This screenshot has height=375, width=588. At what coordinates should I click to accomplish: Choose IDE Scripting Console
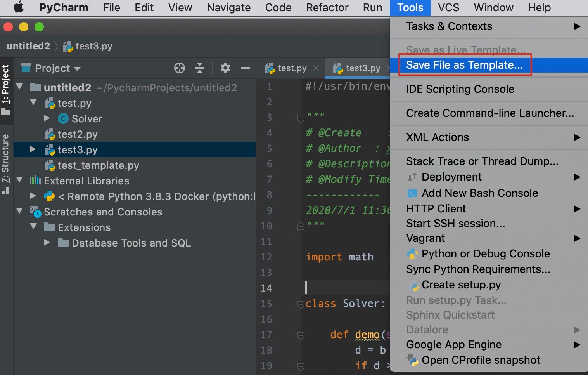pyautogui.click(x=489, y=89)
